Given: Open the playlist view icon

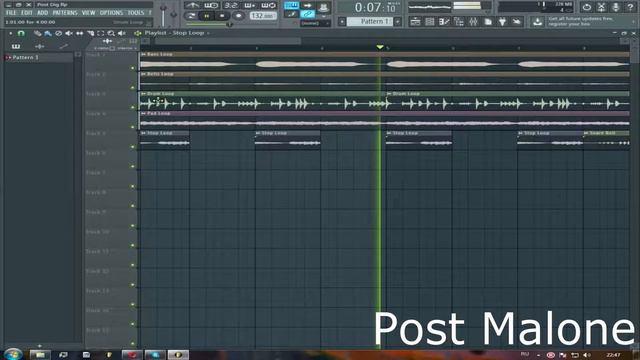Looking at the screenshot, I should 415,22.
